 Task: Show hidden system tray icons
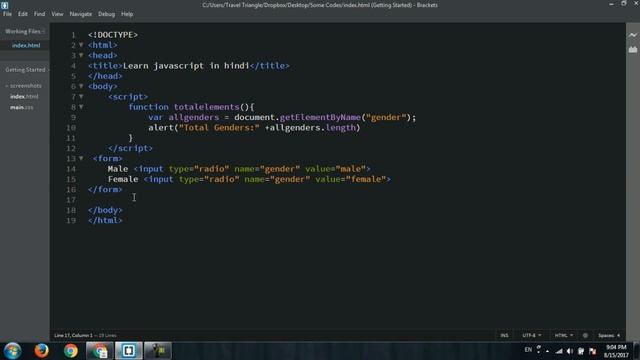(x=547, y=351)
